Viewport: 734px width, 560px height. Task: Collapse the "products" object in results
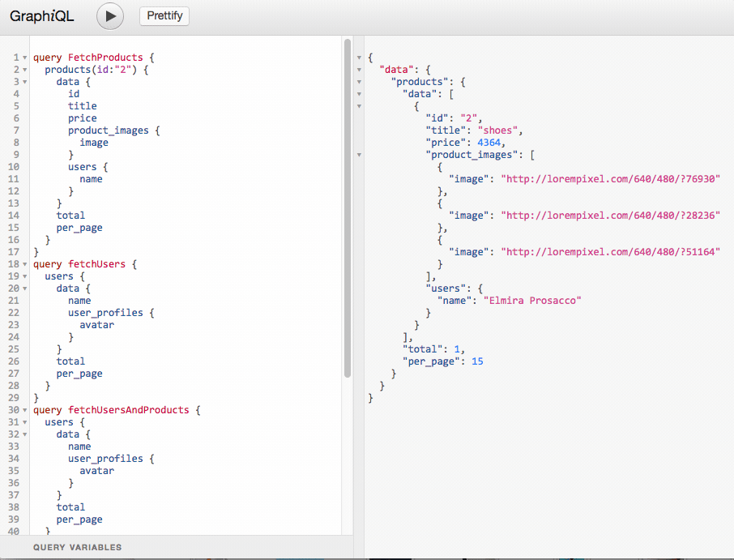(359, 82)
